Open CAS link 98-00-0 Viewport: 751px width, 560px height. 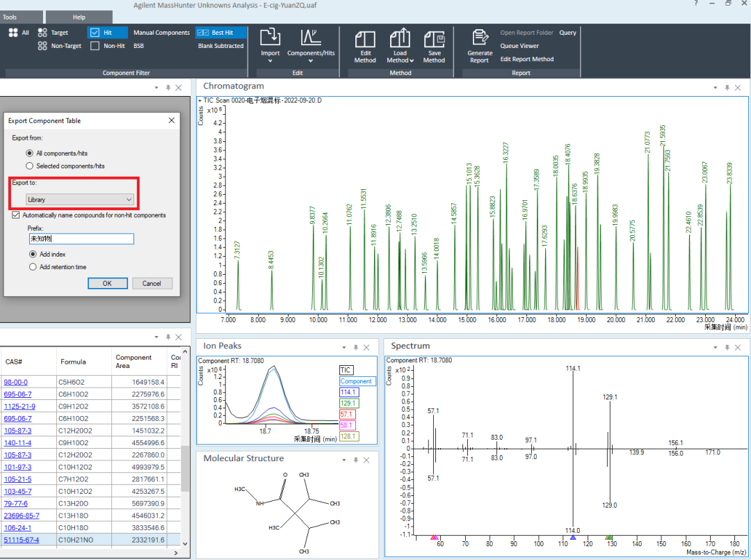(16, 382)
